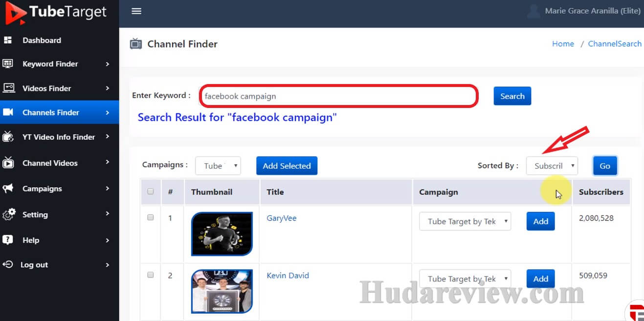Open YT Video Info Finder menu item
Screen dimensions: 644x321
[59, 137]
